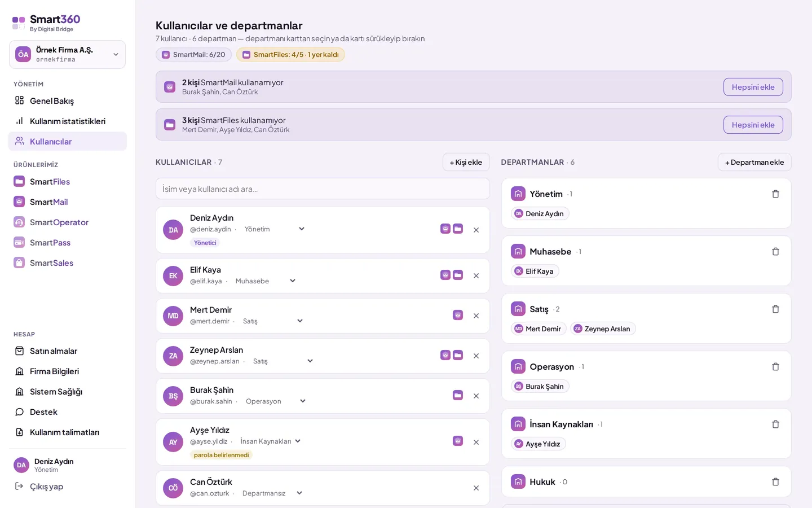The image size is (812, 508).
Task: Go to Kullanım istatistikleri page
Action: [67, 121]
